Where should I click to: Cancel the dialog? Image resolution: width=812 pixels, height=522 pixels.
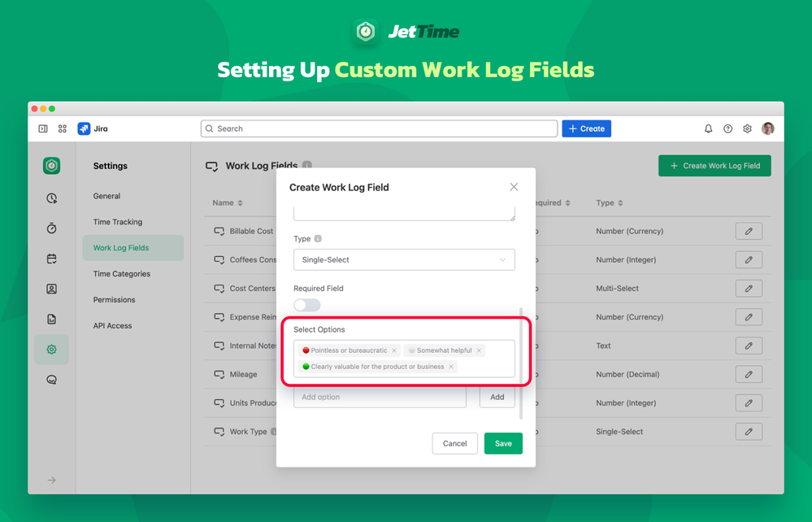pos(454,443)
